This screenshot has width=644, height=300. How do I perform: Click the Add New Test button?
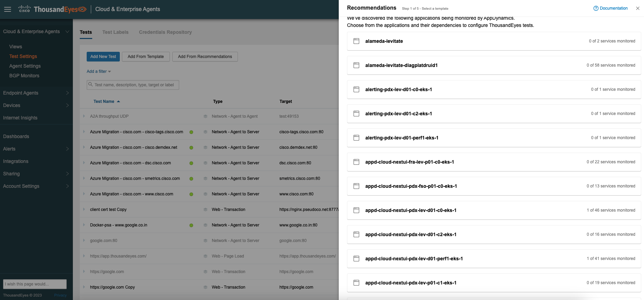pyautogui.click(x=103, y=57)
